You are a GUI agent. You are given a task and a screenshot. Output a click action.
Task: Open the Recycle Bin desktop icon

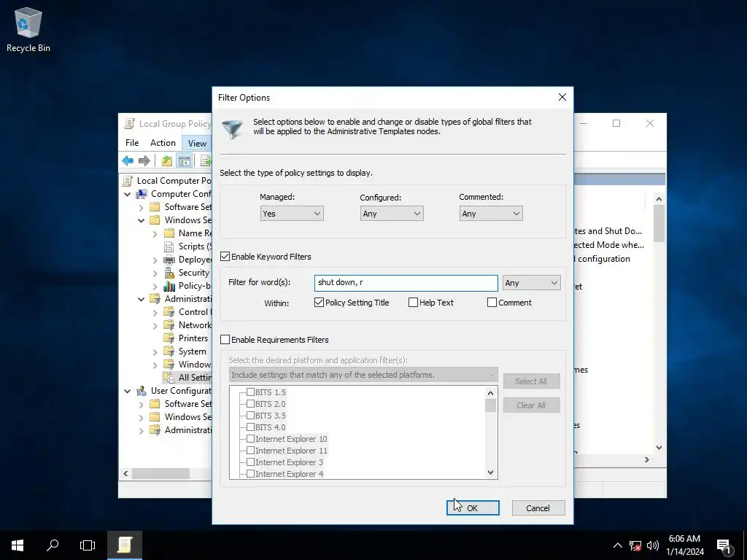[x=28, y=29]
